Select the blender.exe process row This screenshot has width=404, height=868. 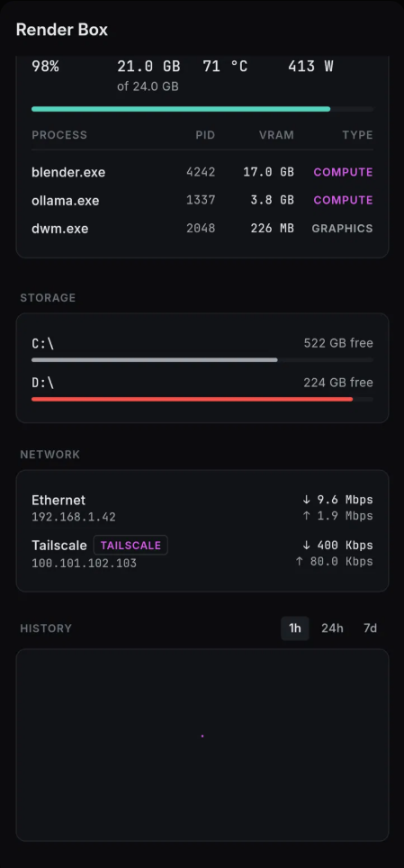click(x=202, y=172)
